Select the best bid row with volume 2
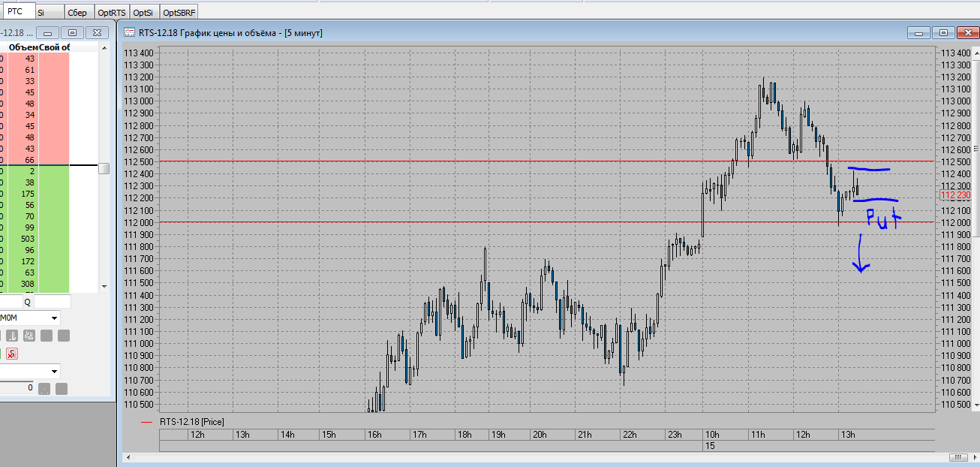Viewport: 980px width, 467px height. coord(35,171)
